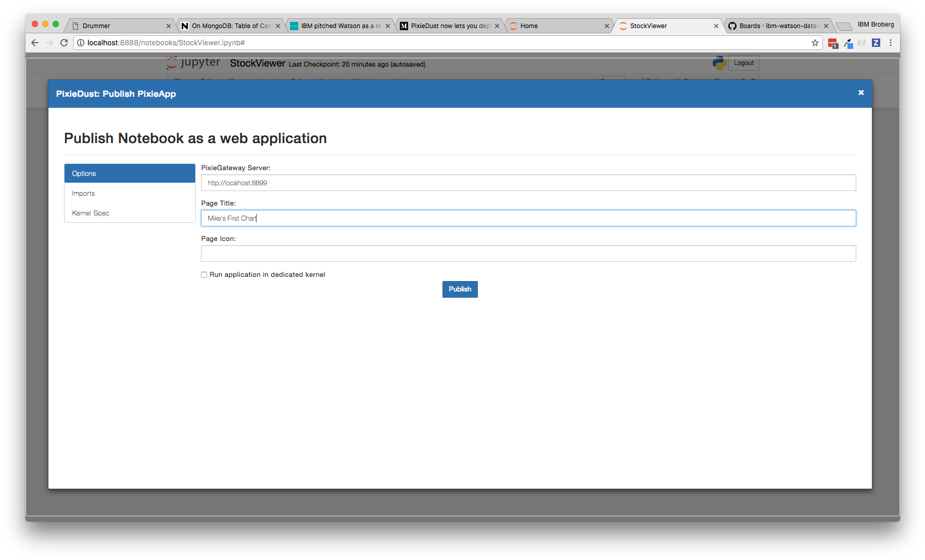Image resolution: width=925 pixels, height=560 pixels.
Task: Focus the Page Icon text field
Action: (528, 253)
